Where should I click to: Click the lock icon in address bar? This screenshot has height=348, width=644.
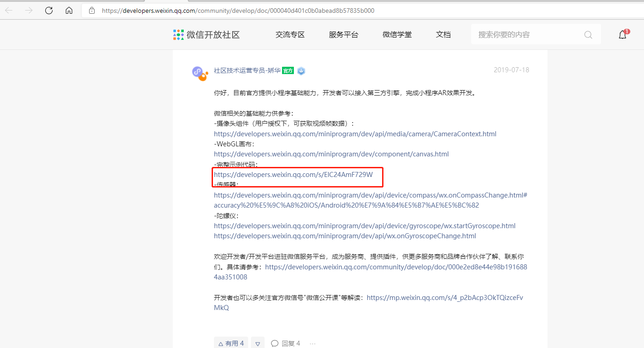coord(92,10)
